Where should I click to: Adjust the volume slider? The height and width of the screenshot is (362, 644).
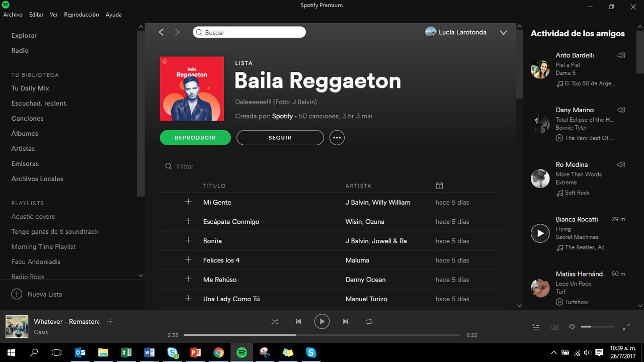pos(598,327)
